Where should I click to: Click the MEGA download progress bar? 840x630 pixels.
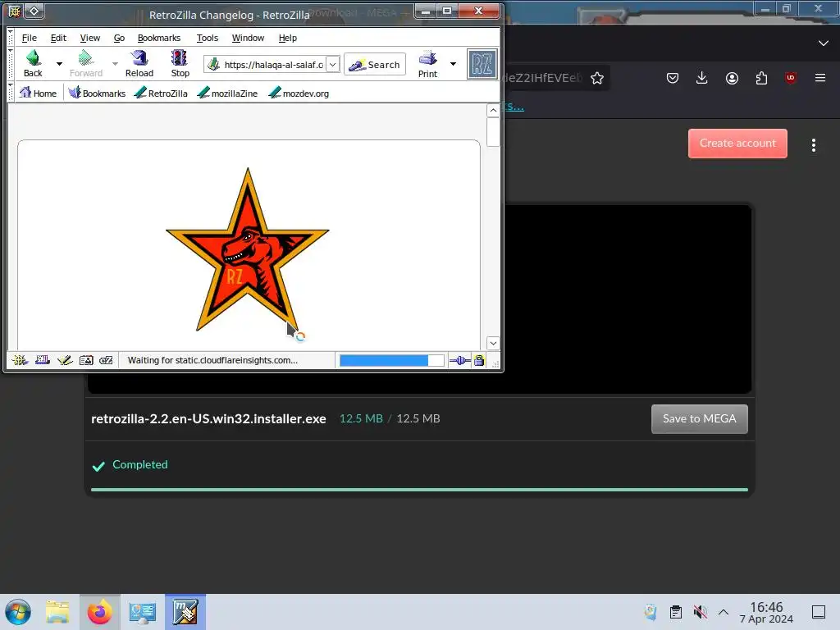419,490
